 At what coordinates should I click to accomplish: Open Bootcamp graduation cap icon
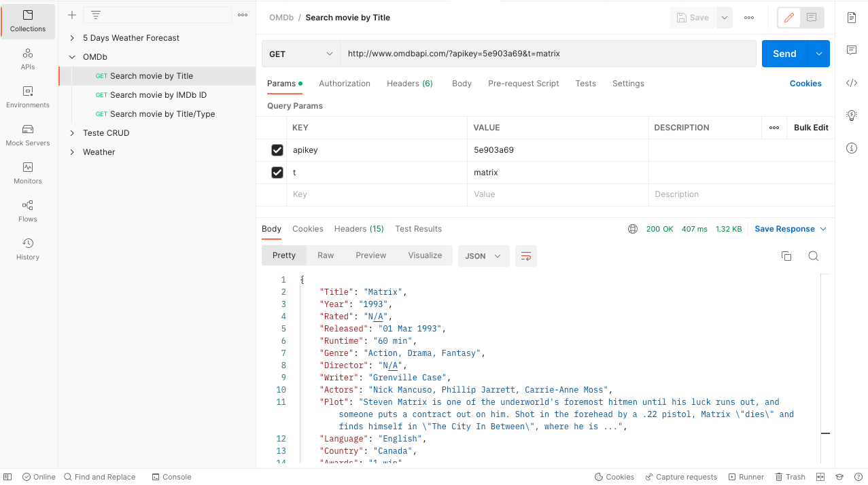tap(839, 477)
